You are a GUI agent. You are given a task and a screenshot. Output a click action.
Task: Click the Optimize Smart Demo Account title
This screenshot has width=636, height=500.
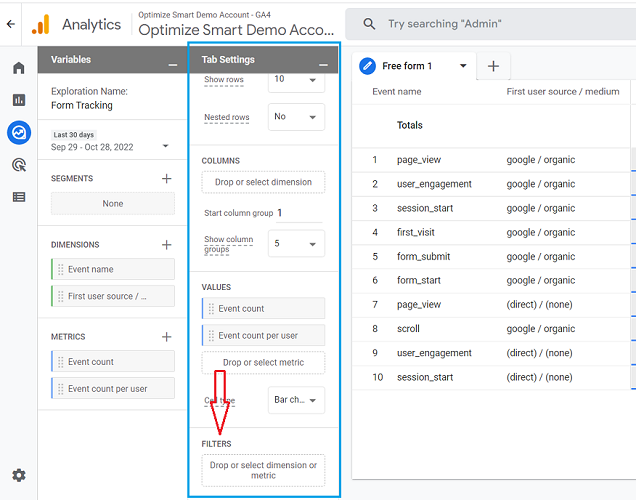[x=236, y=30]
